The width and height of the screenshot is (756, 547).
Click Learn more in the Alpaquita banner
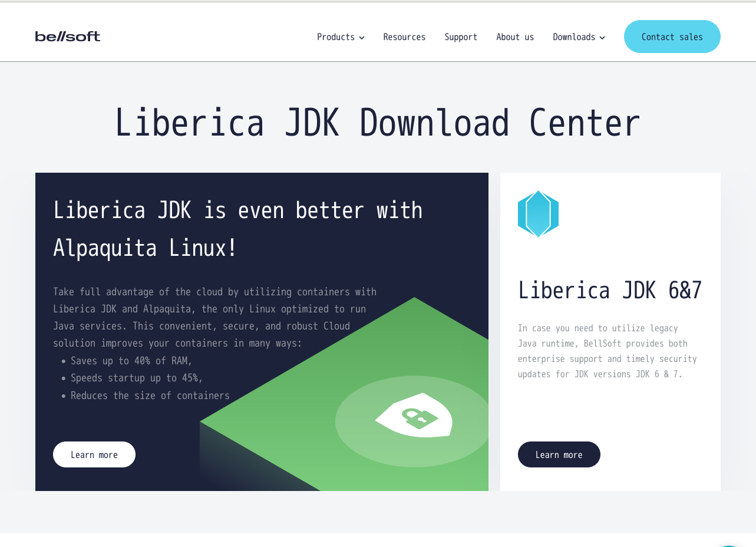(94, 454)
